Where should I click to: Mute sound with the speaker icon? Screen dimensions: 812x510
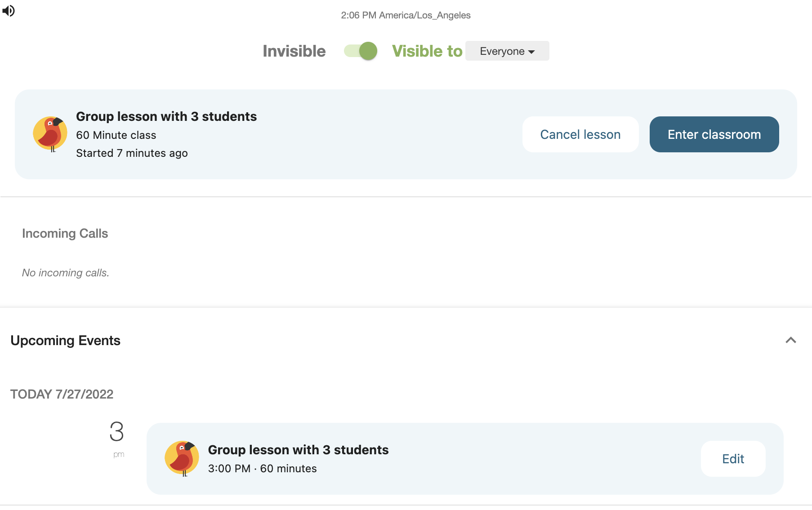click(9, 10)
